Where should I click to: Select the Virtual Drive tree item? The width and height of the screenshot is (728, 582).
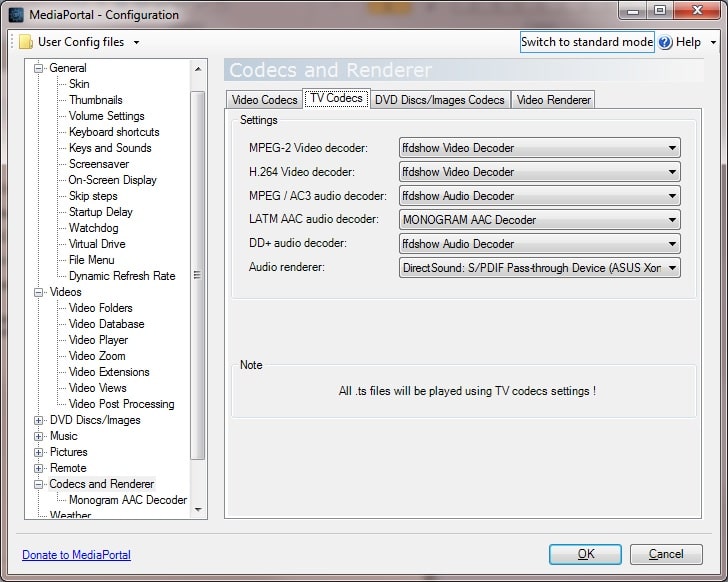tap(97, 244)
